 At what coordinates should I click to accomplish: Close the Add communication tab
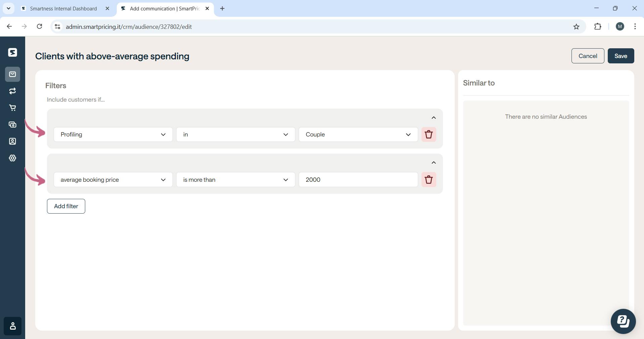(x=207, y=8)
